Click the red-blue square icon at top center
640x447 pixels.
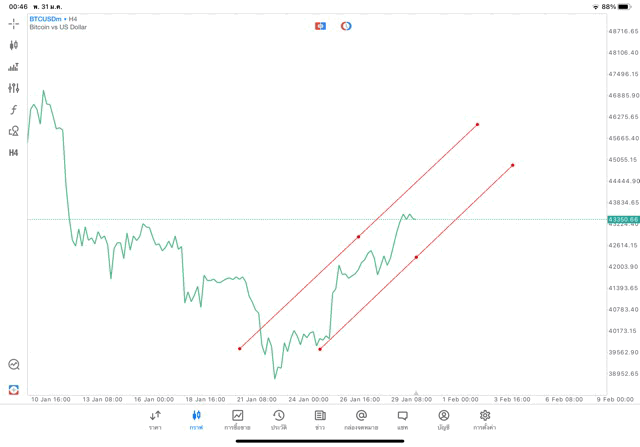[320, 26]
